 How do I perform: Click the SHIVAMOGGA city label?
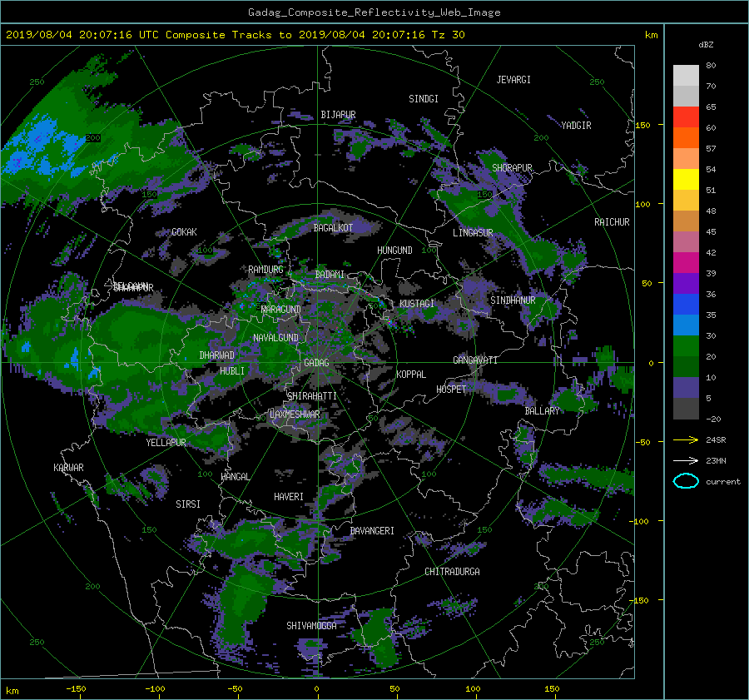[x=311, y=626]
